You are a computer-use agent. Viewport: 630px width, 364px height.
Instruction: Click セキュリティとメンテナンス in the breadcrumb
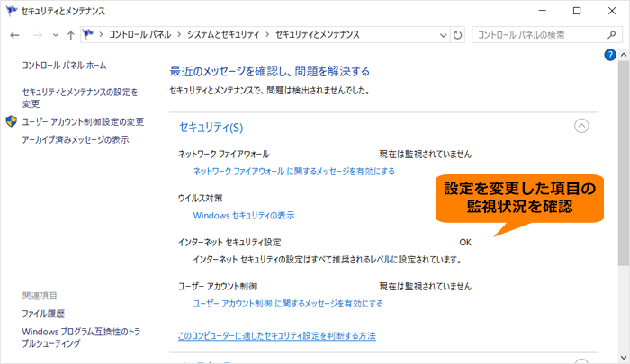[x=318, y=34]
